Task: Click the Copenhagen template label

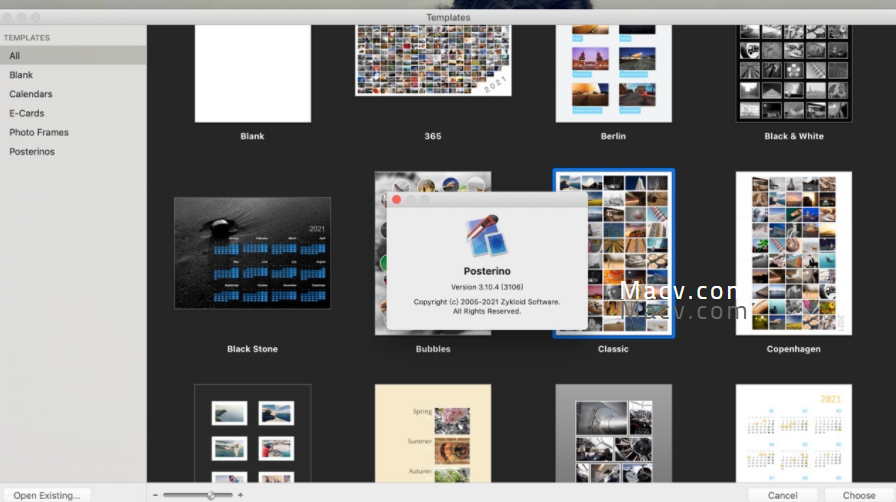Action: coord(794,349)
